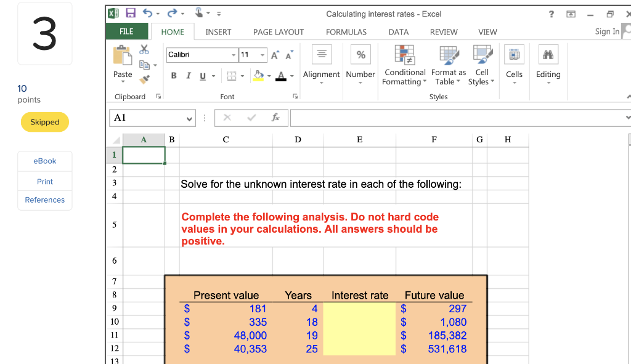Screen dimensions: 631x364
Task: Open Conditional Formatting
Action: click(x=404, y=65)
